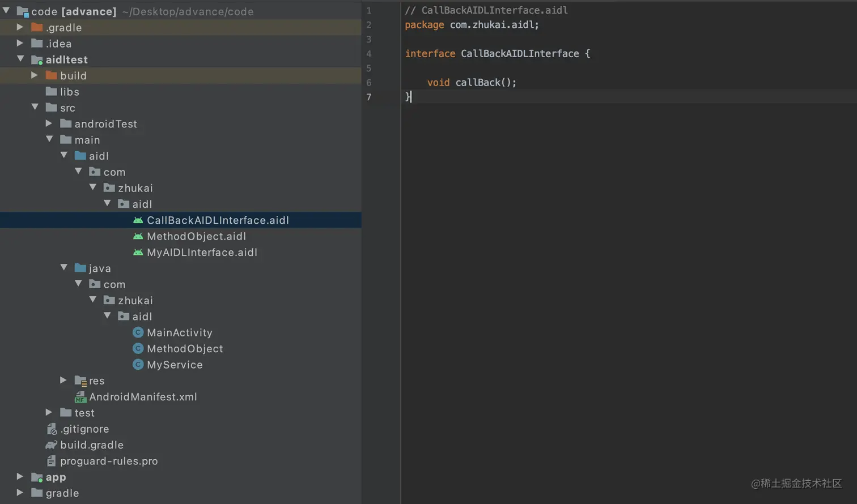
Task: Click the 'interface' keyword in the editor
Action: click(x=430, y=53)
